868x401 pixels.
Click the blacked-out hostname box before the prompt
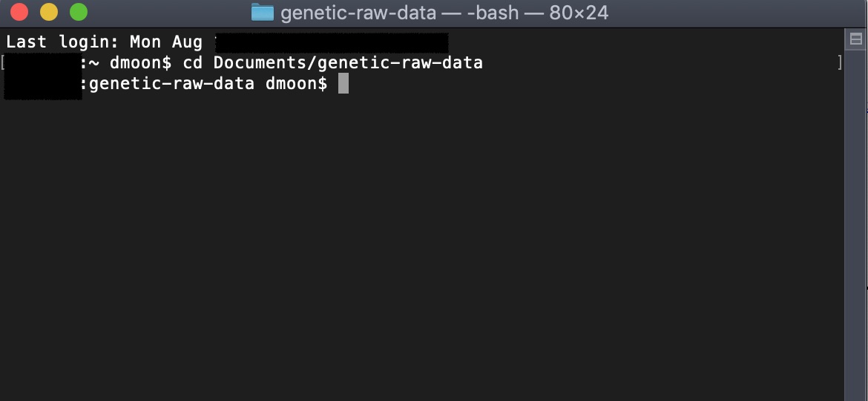click(42, 76)
